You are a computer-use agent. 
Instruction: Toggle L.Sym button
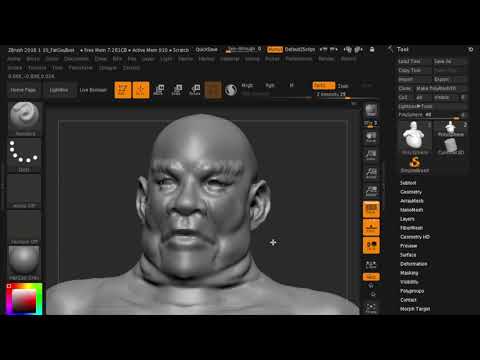tap(371, 265)
